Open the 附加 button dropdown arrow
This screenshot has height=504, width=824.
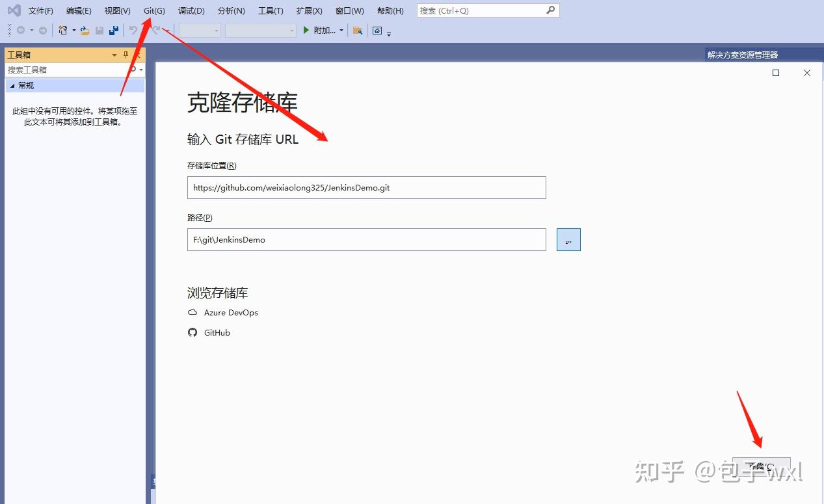click(x=341, y=29)
